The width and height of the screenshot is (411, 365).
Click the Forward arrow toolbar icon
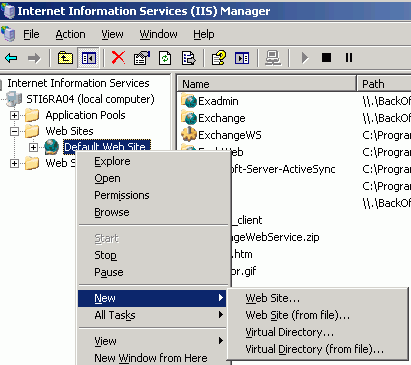pyautogui.click(x=34, y=58)
